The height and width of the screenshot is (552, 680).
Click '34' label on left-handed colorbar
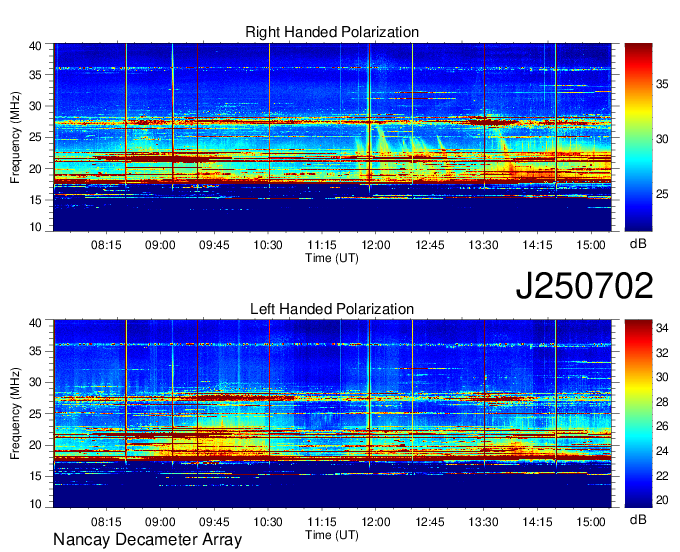(662, 328)
